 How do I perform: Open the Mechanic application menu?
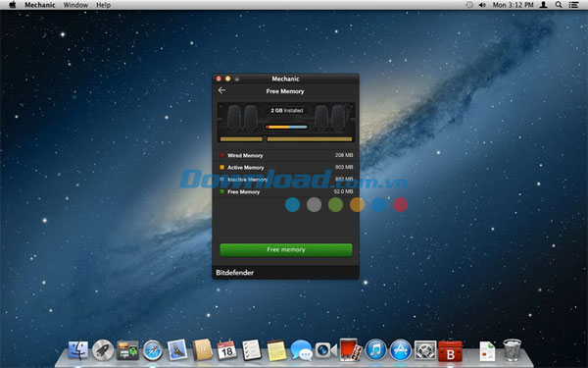pyautogui.click(x=40, y=5)
